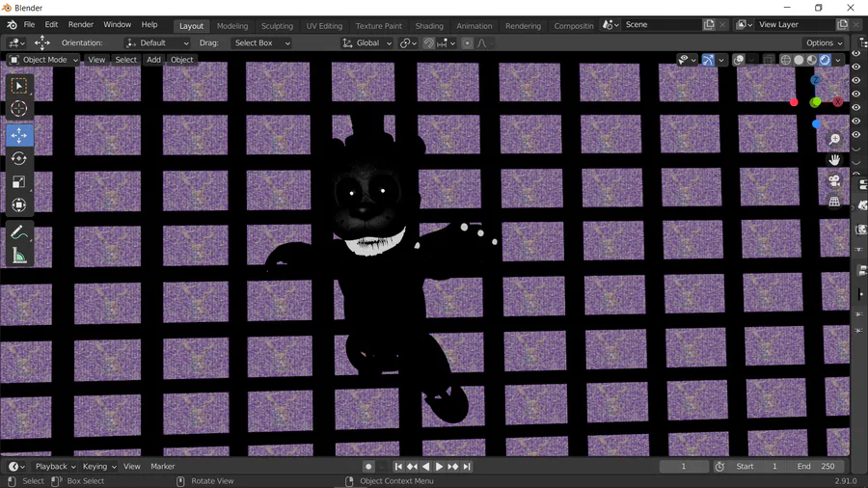Open snapping options dropdown

pyautogui.click(x=447, y=43)
